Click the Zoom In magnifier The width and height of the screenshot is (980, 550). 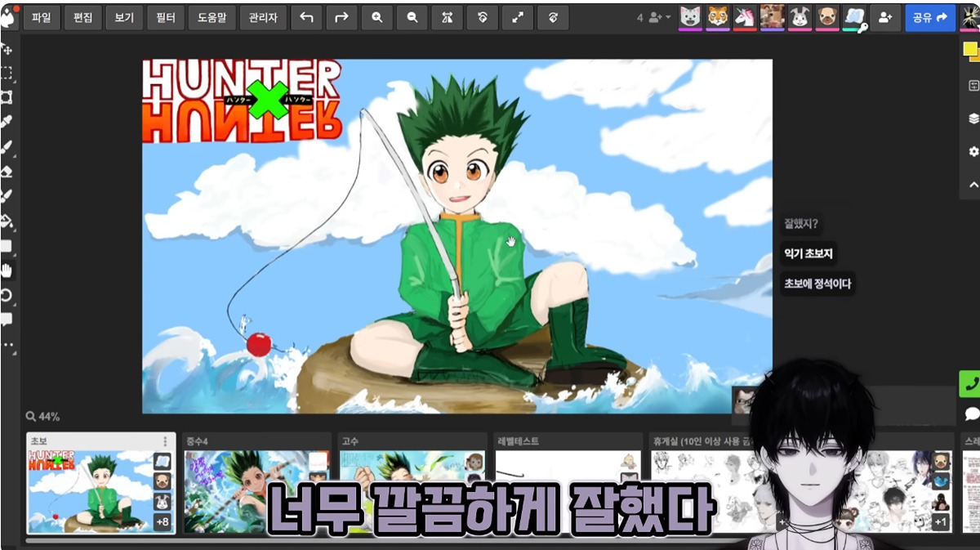tap(376, 17)
